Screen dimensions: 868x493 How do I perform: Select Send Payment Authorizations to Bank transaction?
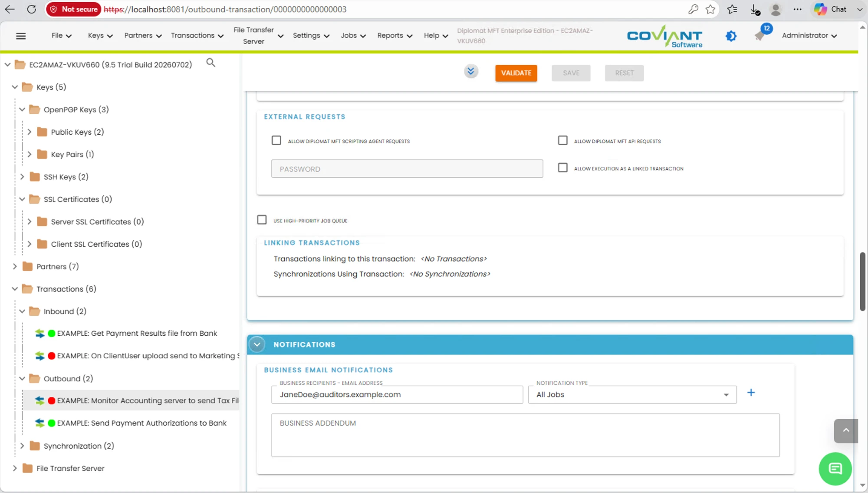(x=142, y=423)
